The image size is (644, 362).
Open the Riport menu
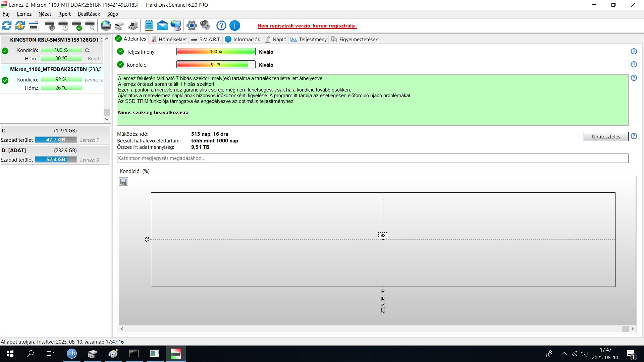(x=64, y=14)
